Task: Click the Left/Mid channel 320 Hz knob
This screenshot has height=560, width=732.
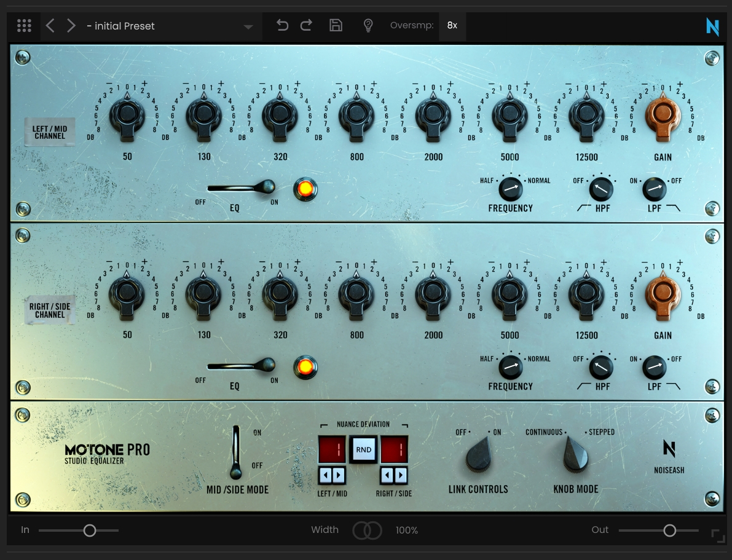Action: [x=280, y=116]
